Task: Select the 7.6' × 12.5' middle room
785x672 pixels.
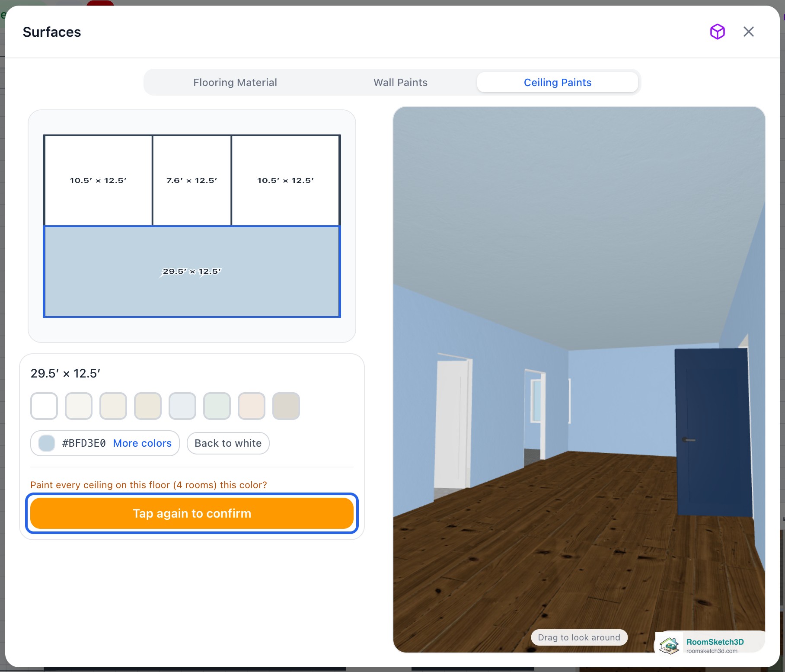Action: point(192,180)
